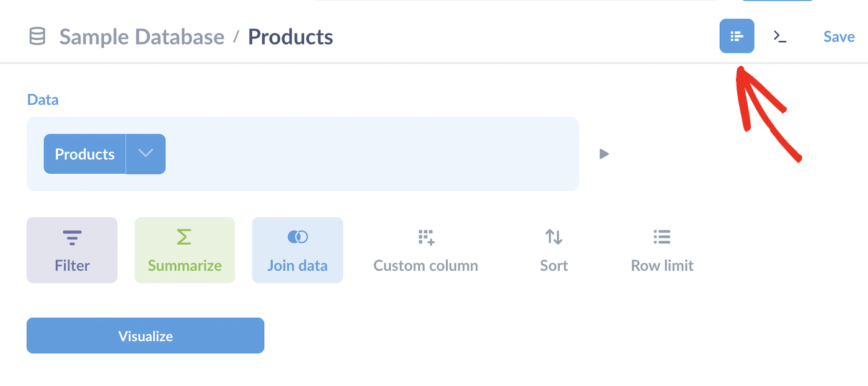Add a Custom column

point(425,250)
